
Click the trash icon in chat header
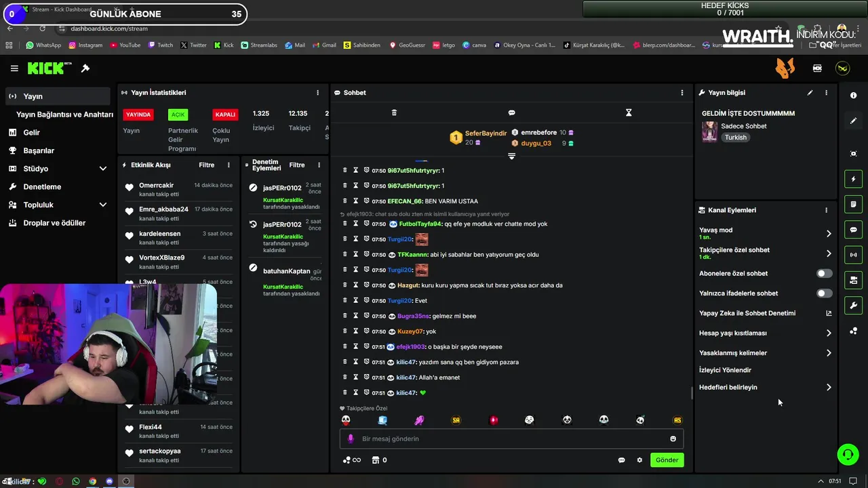click(x=394, y=113)
